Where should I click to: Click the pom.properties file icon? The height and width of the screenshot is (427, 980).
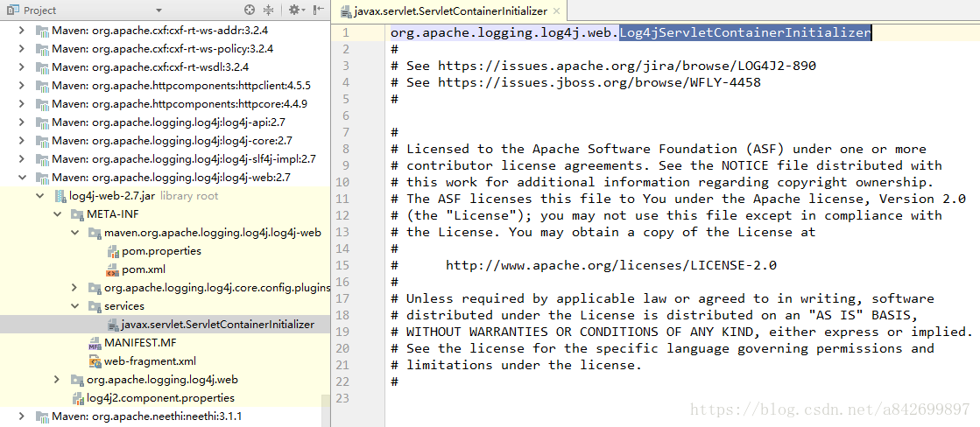pyautogui.click(x=112, y=251)
